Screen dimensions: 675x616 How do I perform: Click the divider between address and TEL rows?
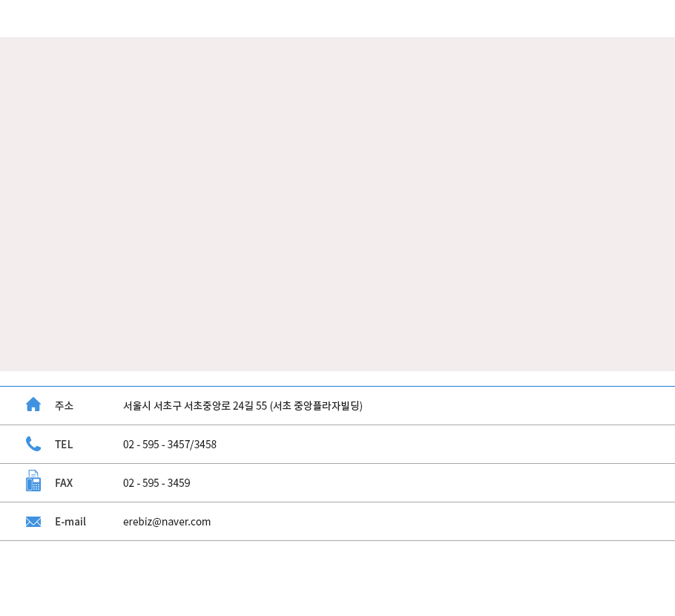[x=337, y=425]
